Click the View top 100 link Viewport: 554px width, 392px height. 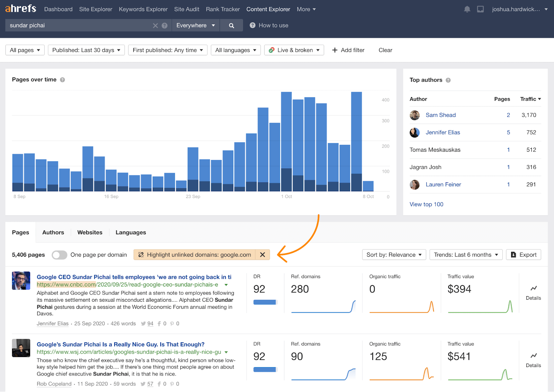(x=426, y=204)
